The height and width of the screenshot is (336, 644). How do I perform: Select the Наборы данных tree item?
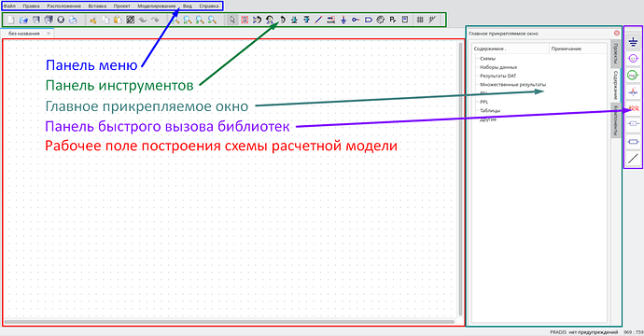(498, 67)
